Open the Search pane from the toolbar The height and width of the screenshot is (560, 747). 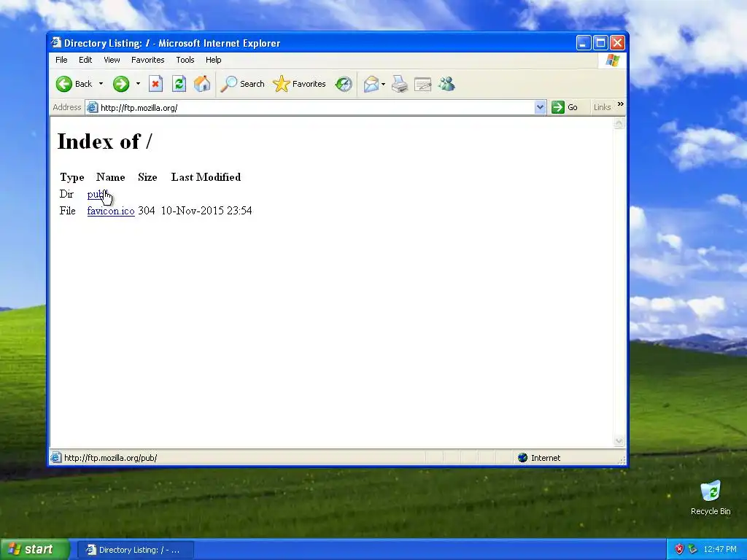tap(242, 84)
